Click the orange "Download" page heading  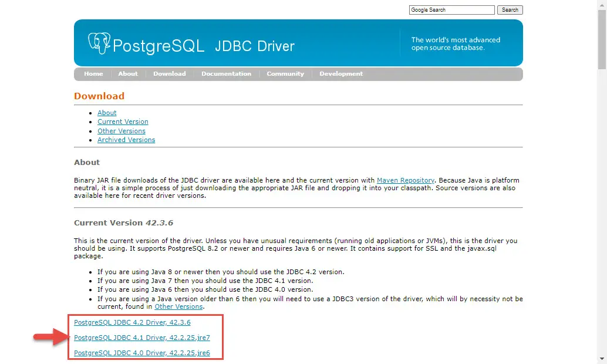click(99, 96)
